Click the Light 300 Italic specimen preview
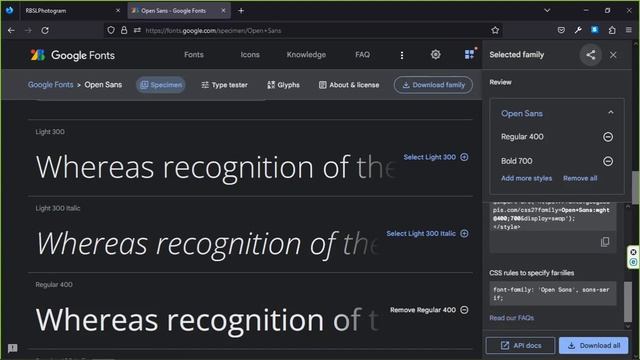Screen dimensions: 640x360 click(x=208, y=244)
